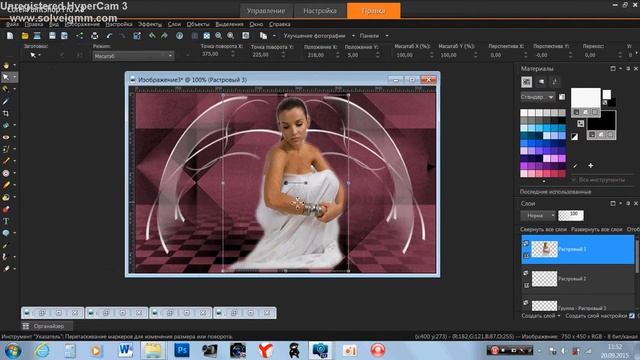640x360 pixels.
Task: Toggle checkbox beside Создать слой настройки
Action: (x=632, y=316)
